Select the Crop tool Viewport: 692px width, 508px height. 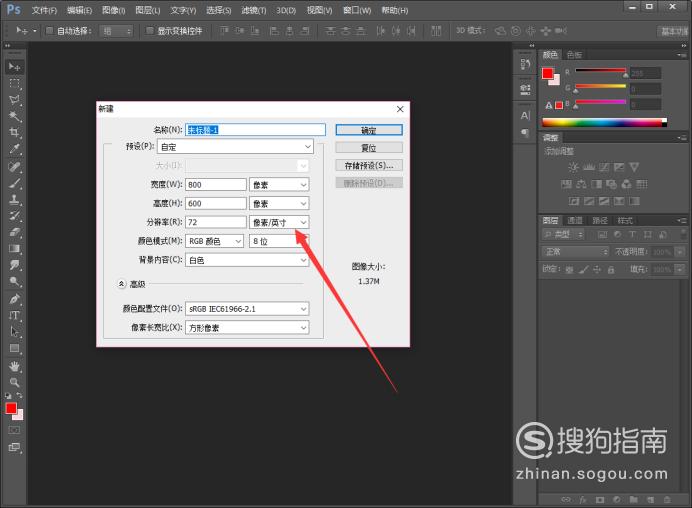[x=14, y=132]
